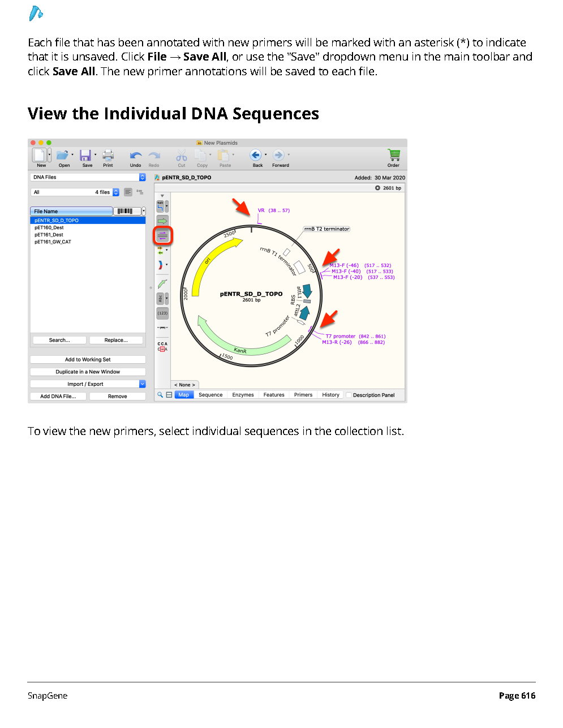Click the magnifier search icon in bottom bar
The height and width of the screenshot is (728, 563).
tap(160, 395)
